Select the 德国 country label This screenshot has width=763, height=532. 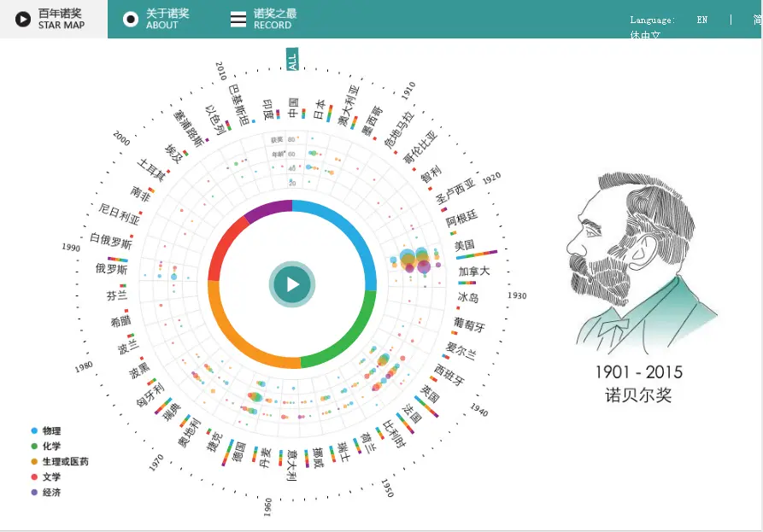(x=239, y=452)
